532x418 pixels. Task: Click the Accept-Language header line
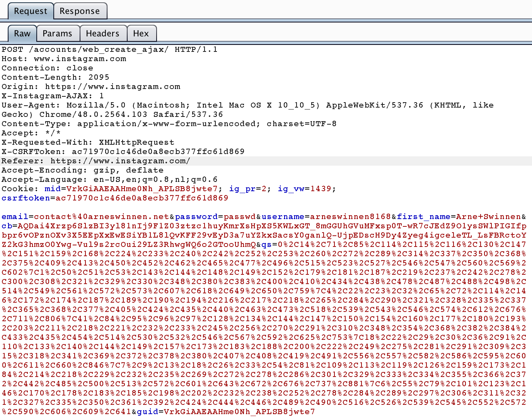[x=109, y=180]
